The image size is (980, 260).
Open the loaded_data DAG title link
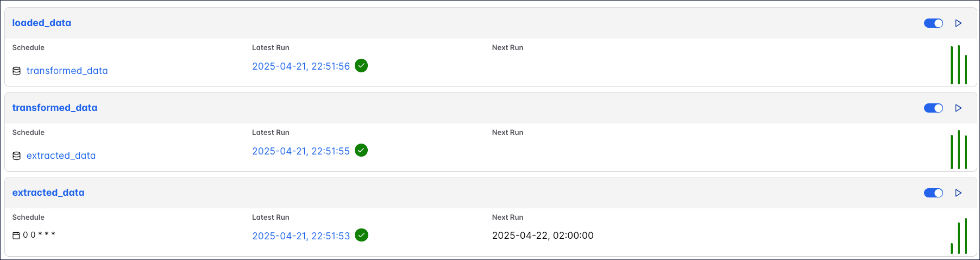click(x=42, y=23)
